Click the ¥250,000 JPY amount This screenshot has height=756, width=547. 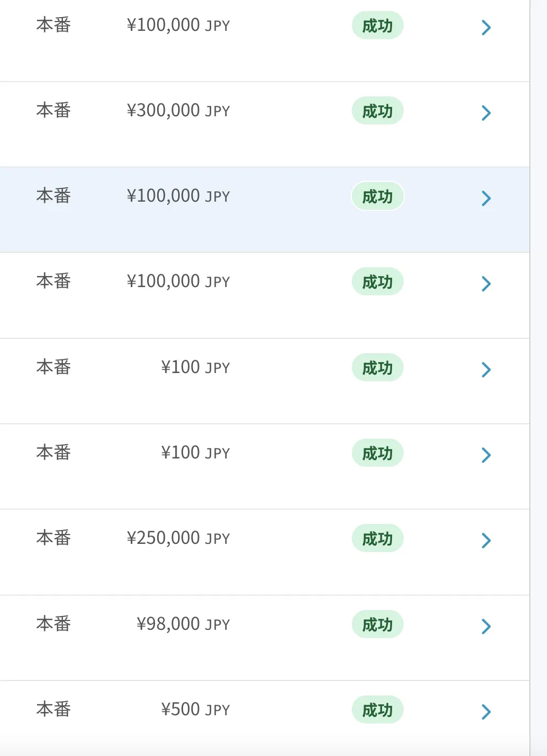point(178,538)
